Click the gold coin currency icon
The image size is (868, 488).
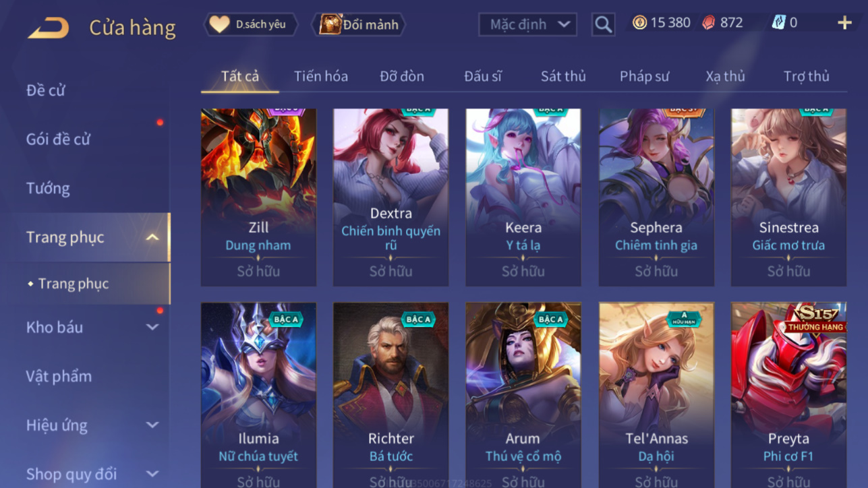tap(639, 22)
